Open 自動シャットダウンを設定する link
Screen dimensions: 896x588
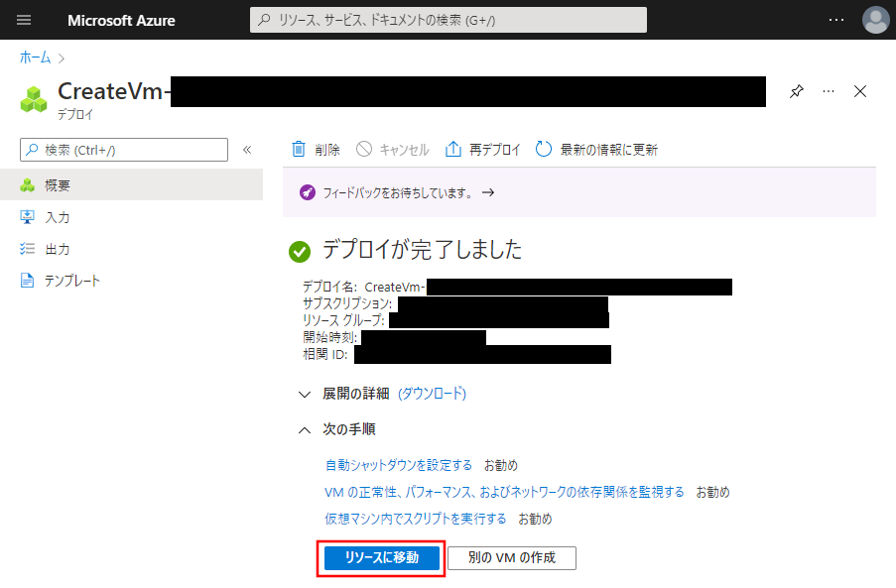pos(398,465)
